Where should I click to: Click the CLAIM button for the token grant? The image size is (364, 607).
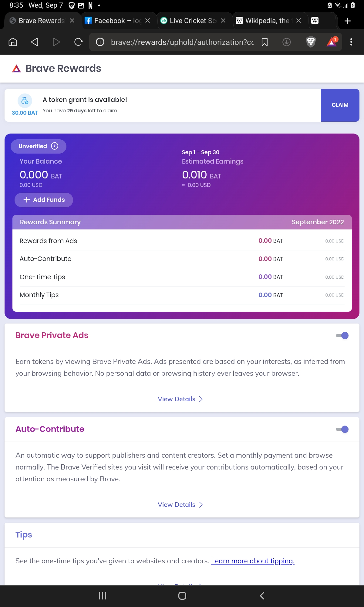340,105
